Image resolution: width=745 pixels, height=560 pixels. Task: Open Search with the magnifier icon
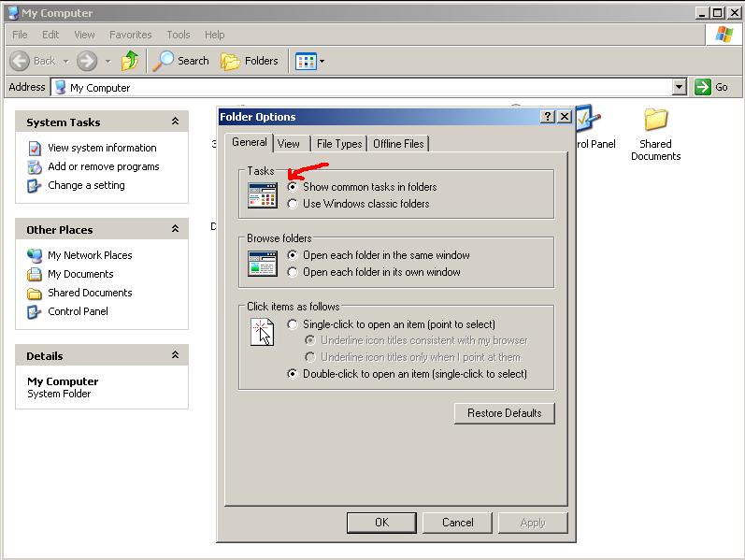(163, 61)
